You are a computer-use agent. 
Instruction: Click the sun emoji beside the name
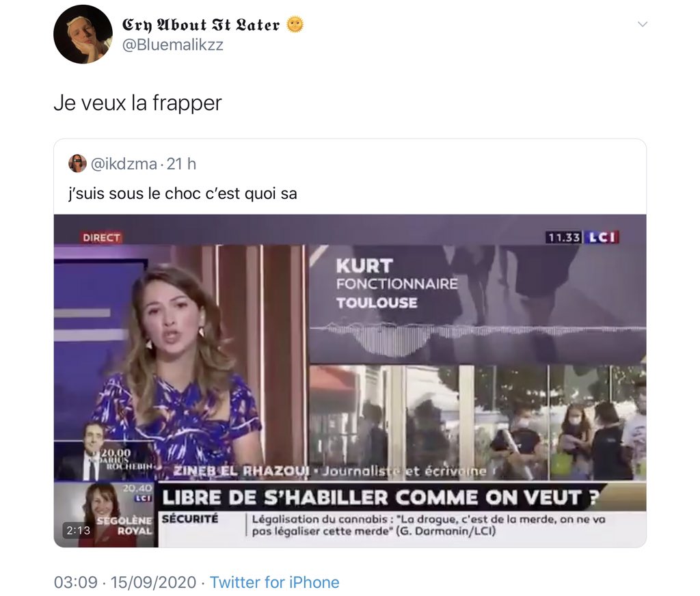(295, 24)
